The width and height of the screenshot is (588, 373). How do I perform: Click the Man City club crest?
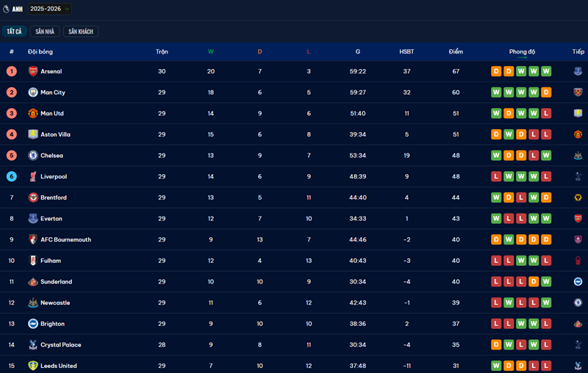32,93
